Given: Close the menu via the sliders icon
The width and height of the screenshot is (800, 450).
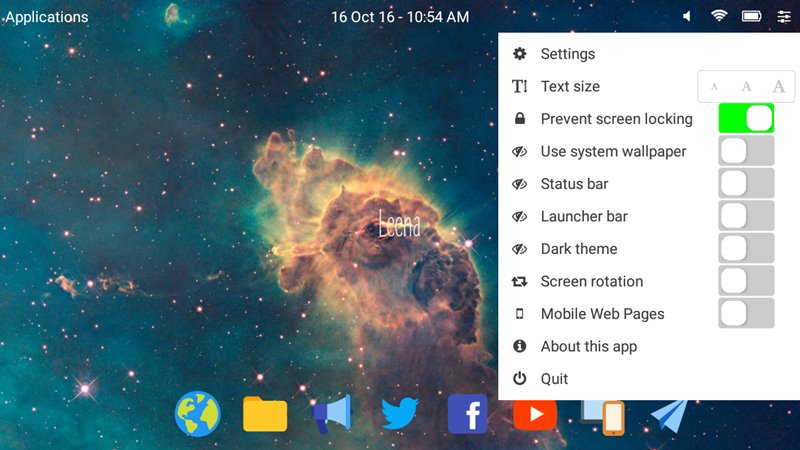Looking at the screenshot, I should coord(784,16).
